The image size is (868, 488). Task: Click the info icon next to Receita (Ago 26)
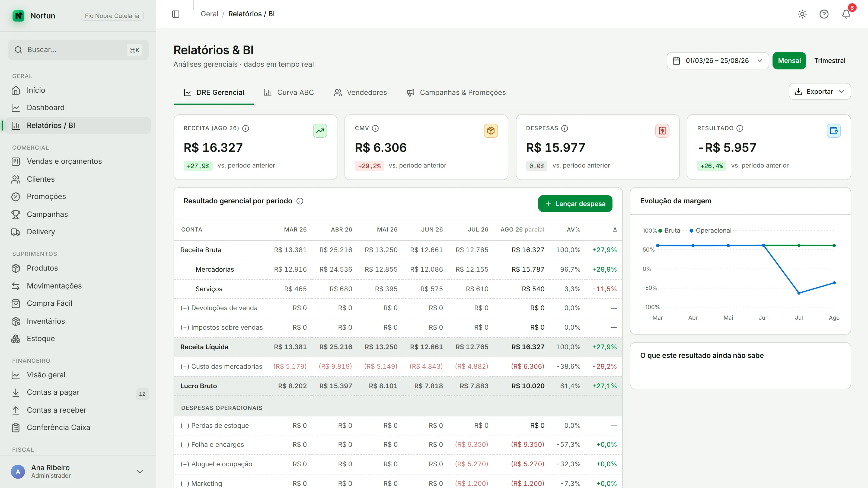(246, 128)
